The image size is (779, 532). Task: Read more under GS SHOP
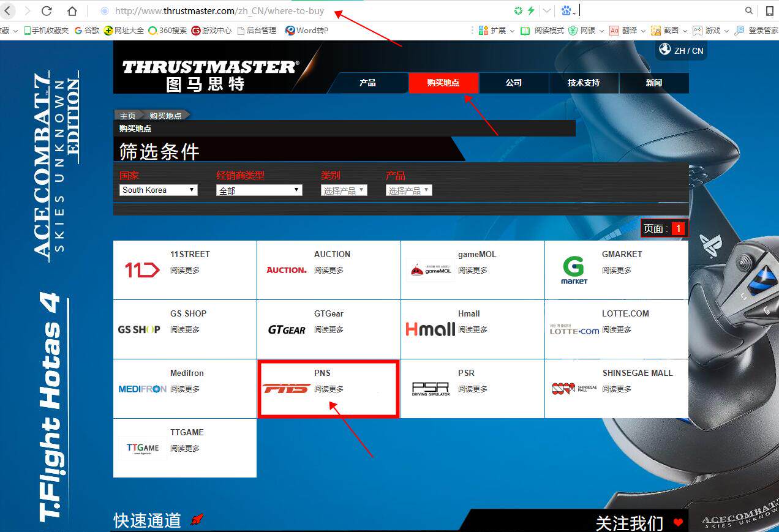[185, 329]
